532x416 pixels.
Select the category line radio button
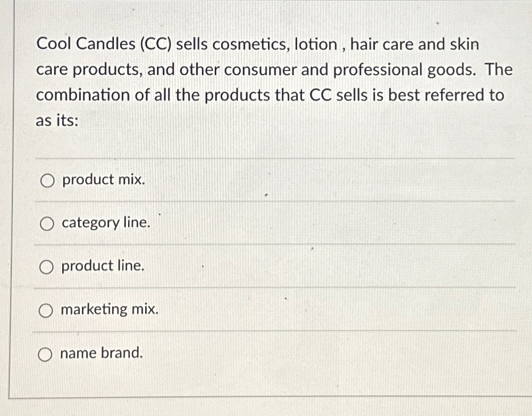(x=47, y=224)
